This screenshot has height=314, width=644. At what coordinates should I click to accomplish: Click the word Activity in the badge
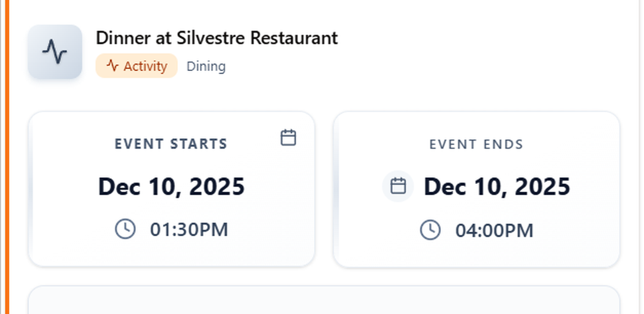[145, 66]
